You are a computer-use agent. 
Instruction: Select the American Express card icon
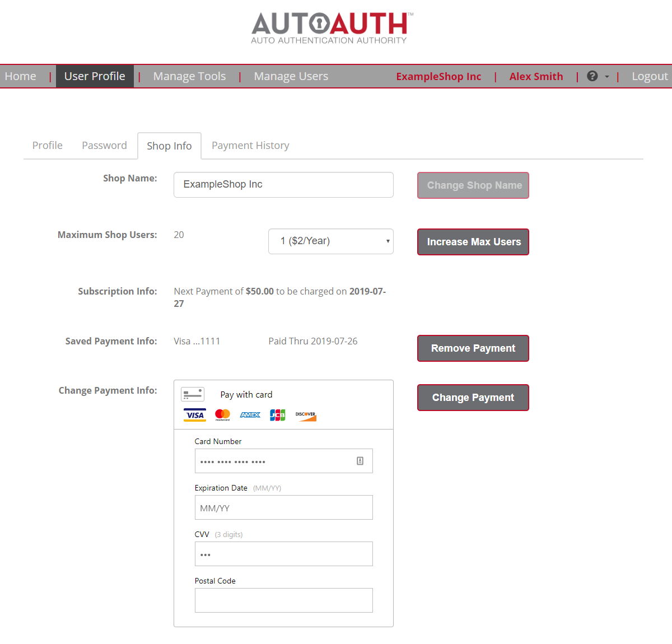pyautogui.click(x=250, y=414)
